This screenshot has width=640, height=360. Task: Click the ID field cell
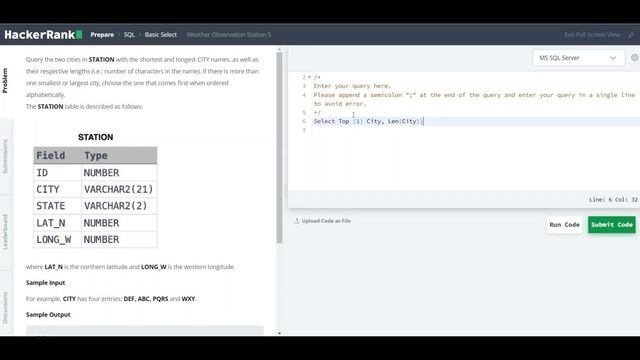(57, 173)
